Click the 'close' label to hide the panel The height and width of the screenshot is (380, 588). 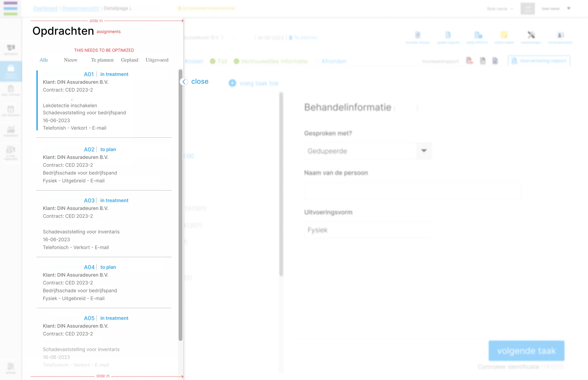click(x=200, y=81)
